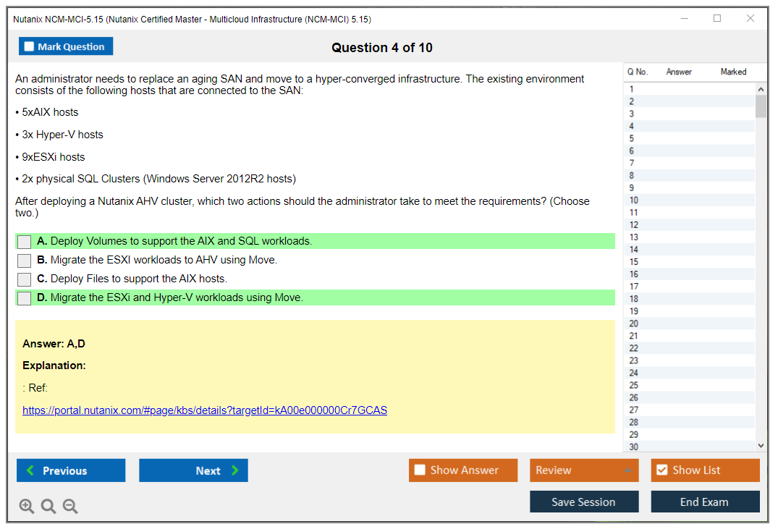Click the reset zoom magnifier icon
Screen dimensions: 778x532
[x=48, y=507]
